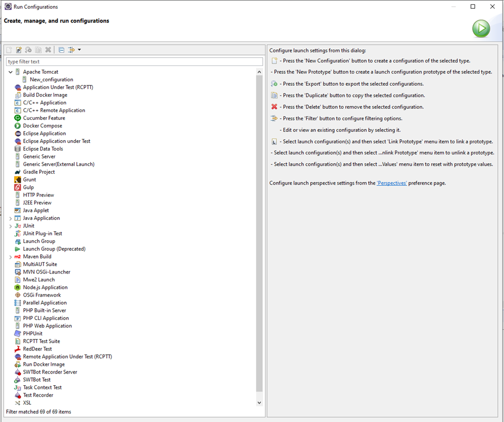504x422 pixels.
Task: Click the tree scrollbar down arrow
Action: 259,403
